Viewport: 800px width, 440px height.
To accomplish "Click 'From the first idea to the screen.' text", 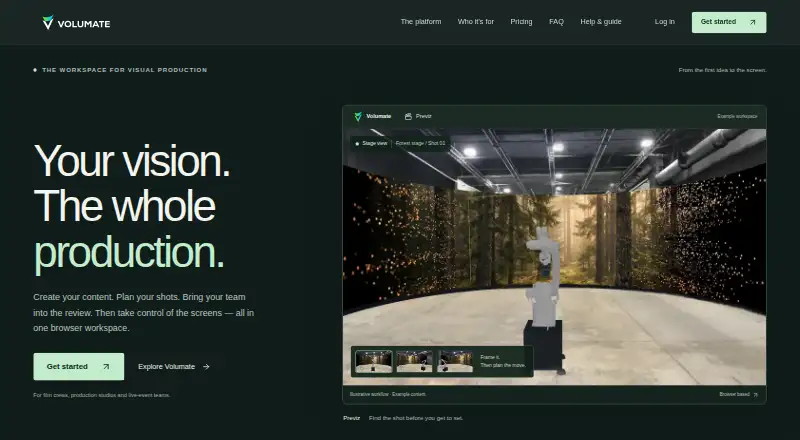I will (722, 70).
